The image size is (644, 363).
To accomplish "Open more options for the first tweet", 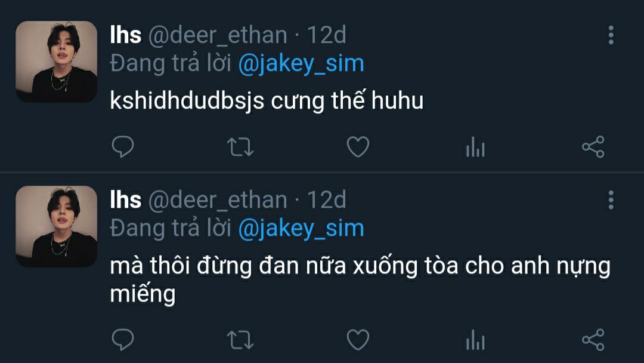I will (611, 35).
